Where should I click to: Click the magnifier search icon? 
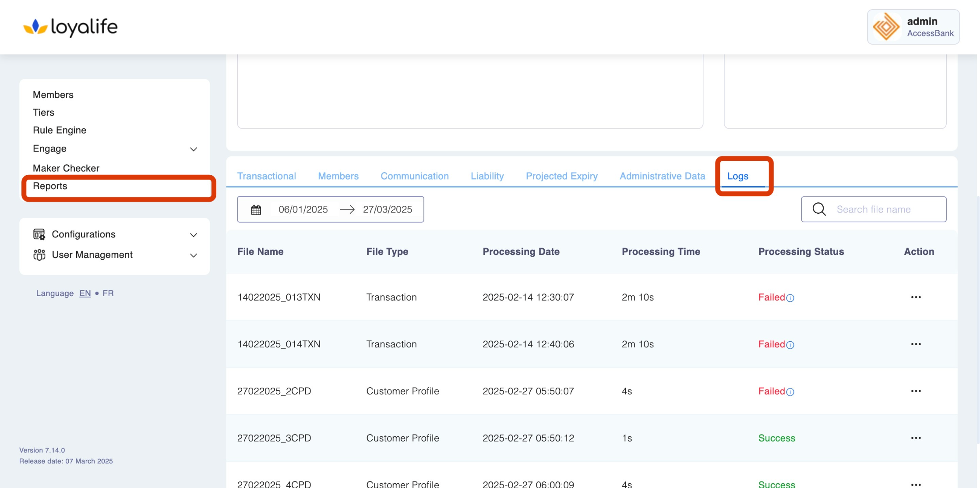point(819,209)
